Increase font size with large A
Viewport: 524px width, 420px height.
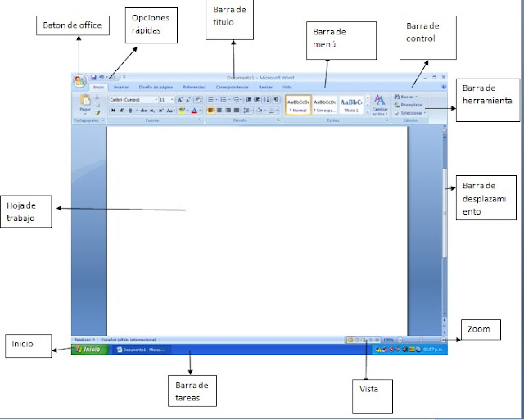point(180,100)
